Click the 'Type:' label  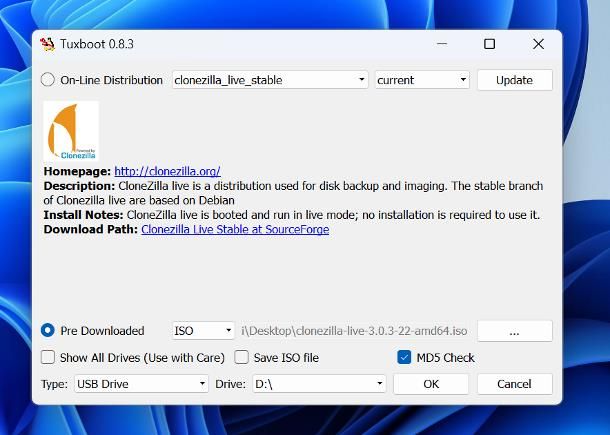tap(54, 384)
